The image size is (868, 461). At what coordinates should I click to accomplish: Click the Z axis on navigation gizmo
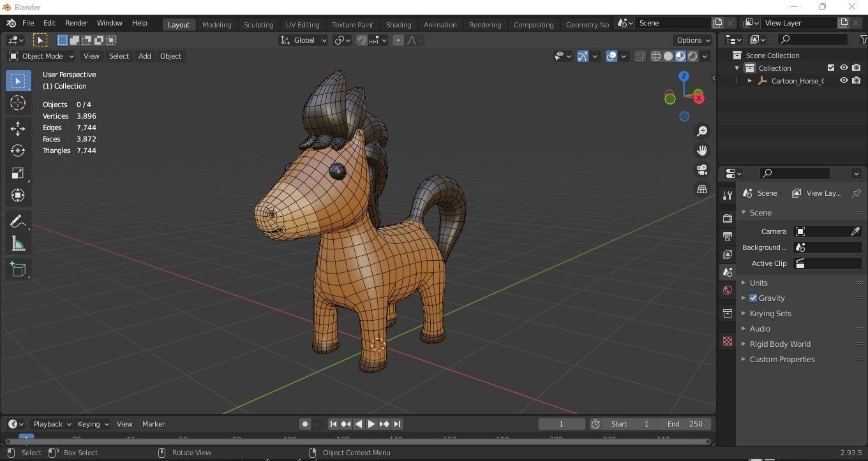pos(684,76)
